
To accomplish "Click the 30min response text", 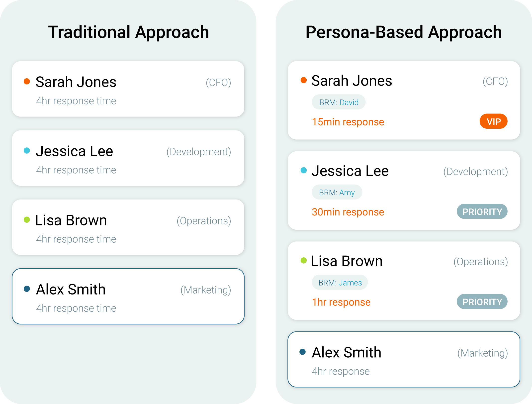I will [348, 212].
